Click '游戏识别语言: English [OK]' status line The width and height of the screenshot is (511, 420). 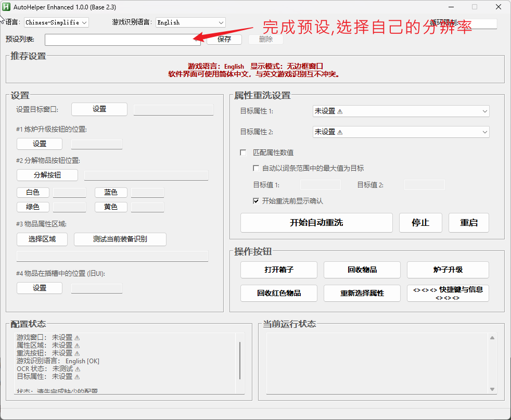pyautogui.click(x=58, y=361)
